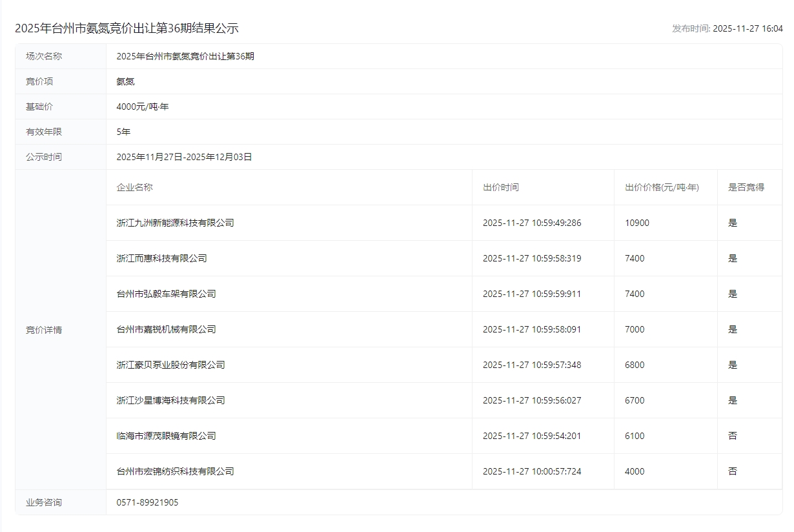
Task: Select company name 浙江九洲新能源科技有限公司
Action: click(175, 223)
